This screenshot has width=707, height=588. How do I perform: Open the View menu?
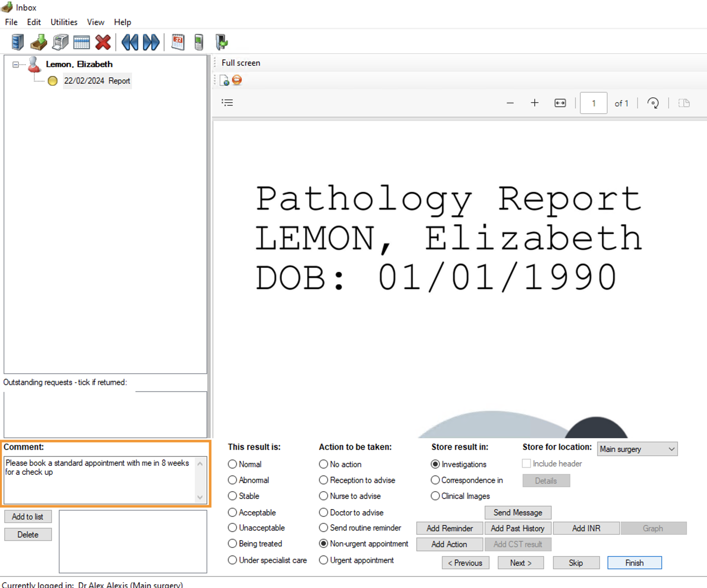coord(96,22)
